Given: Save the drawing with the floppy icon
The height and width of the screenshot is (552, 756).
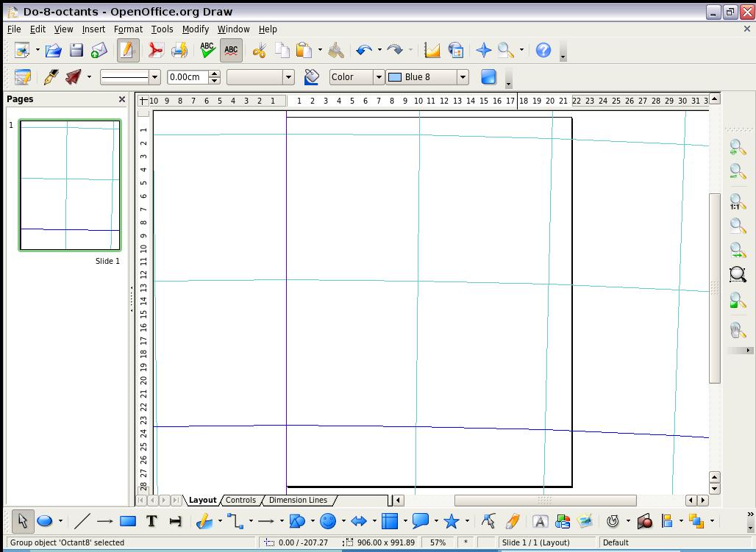Looking at the screenshot, I should 76,50.
